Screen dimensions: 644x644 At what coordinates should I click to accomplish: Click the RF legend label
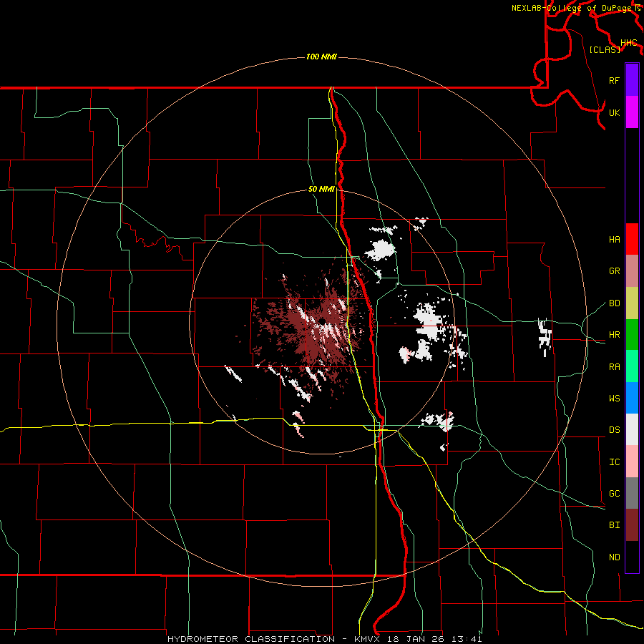[x=614, y=80]
